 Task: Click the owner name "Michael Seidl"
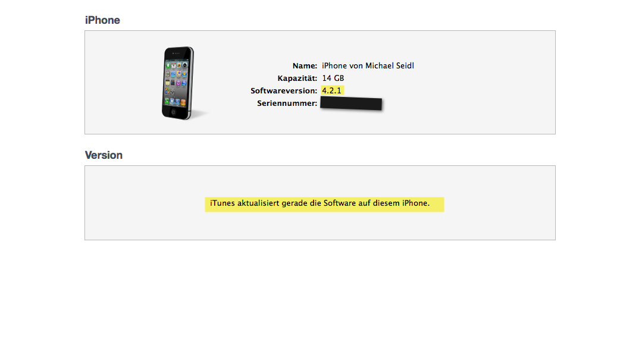coord(389,66)
